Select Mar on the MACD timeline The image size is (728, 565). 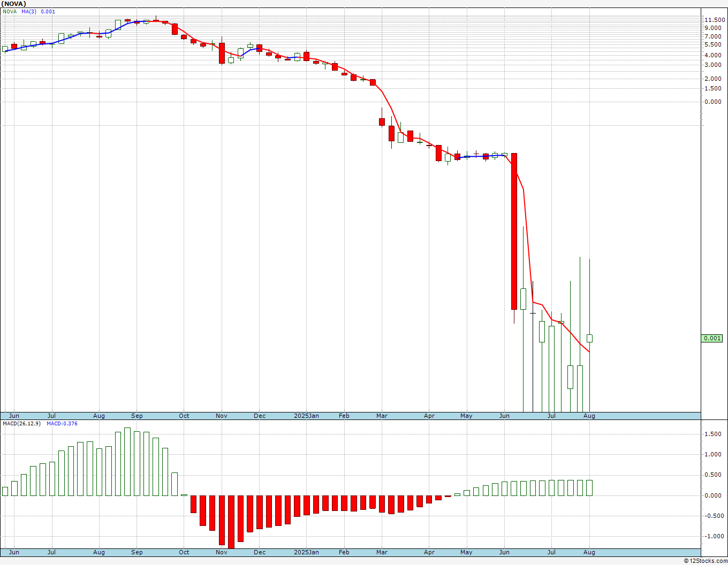click(x=382, y=552)
